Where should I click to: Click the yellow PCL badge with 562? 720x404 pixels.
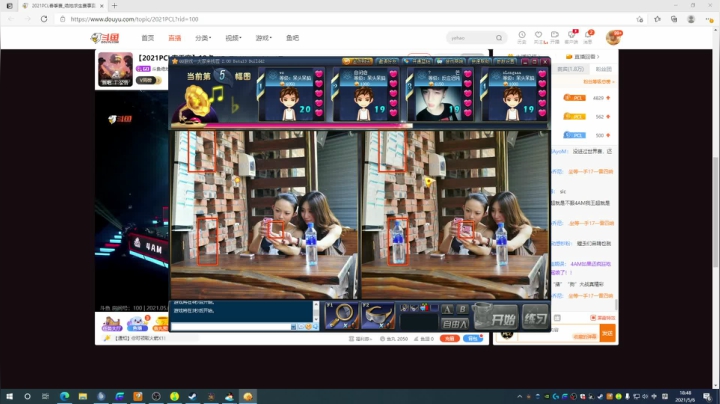point(574,117)
